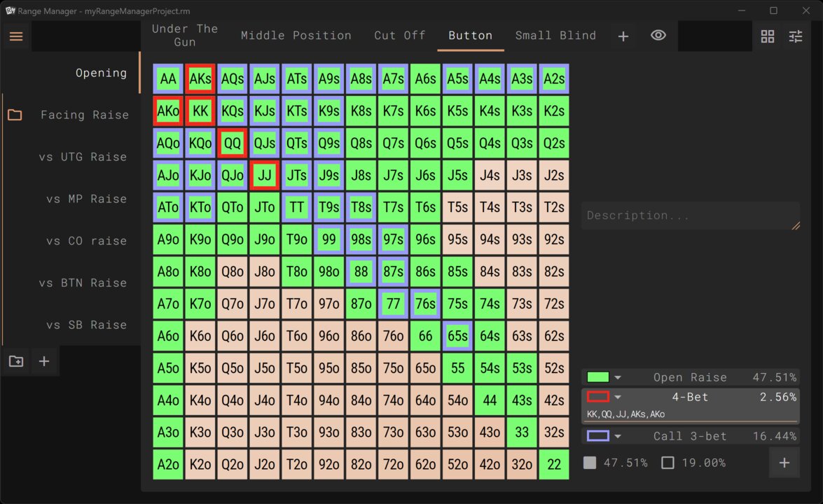Add a new position tab with plus icon

pyautogui.click(x=623, y=36)
